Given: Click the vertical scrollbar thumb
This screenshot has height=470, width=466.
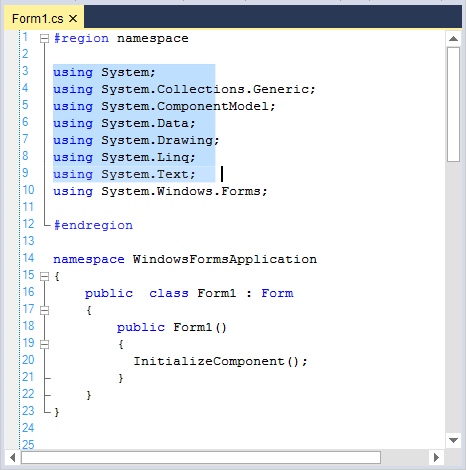Looking at the screenshot, I should (453, 104).
